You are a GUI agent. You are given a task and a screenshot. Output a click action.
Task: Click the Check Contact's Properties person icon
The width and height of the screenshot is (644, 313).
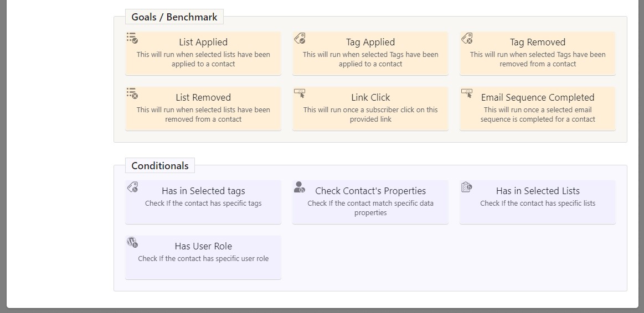pos(300,187)
